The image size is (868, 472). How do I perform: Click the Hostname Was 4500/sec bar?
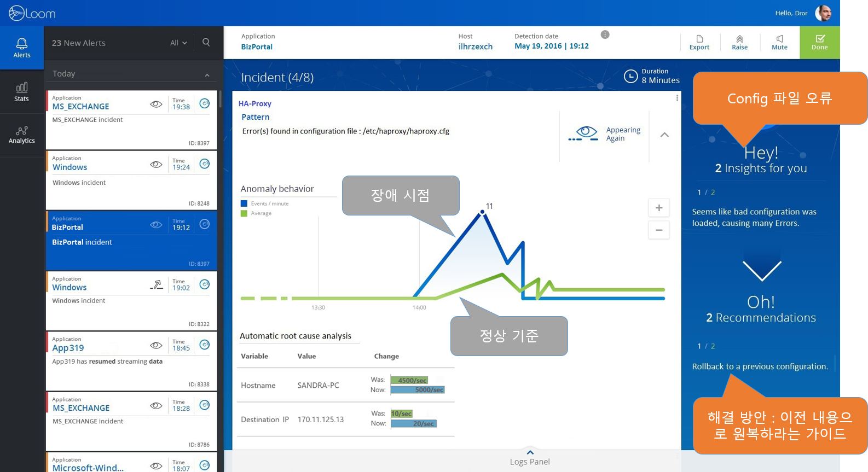tap(409, 380)
